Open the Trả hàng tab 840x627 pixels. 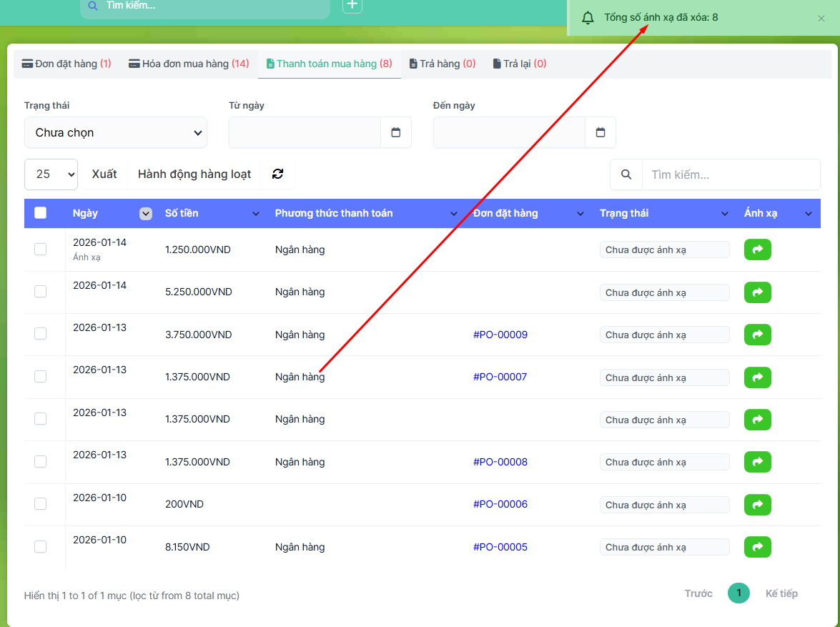(x=442, y=64)
